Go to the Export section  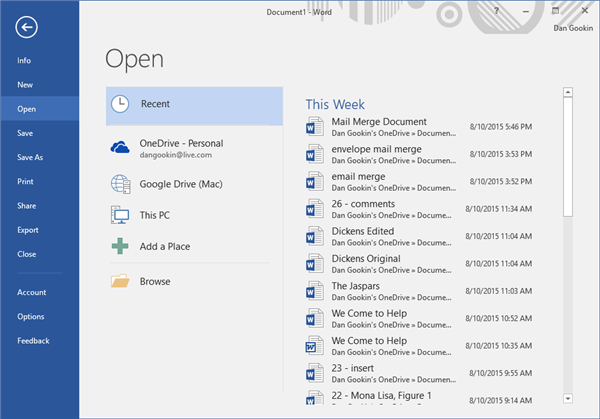tap(28, 230)
